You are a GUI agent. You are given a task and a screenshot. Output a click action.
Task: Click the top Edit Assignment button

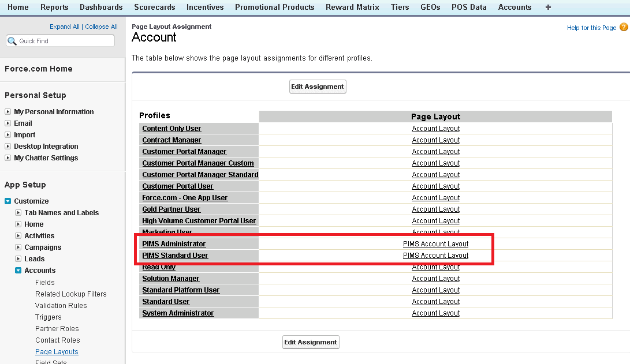pos(317,87)
